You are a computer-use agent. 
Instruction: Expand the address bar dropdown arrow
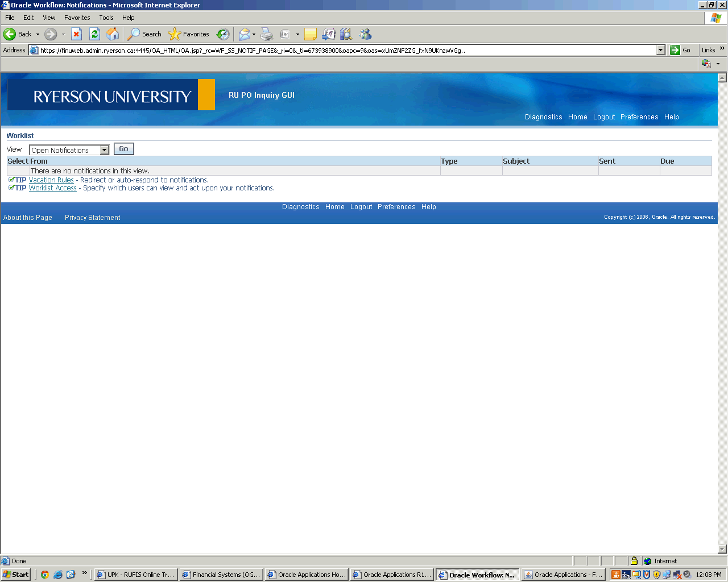(x=660, y=50)
